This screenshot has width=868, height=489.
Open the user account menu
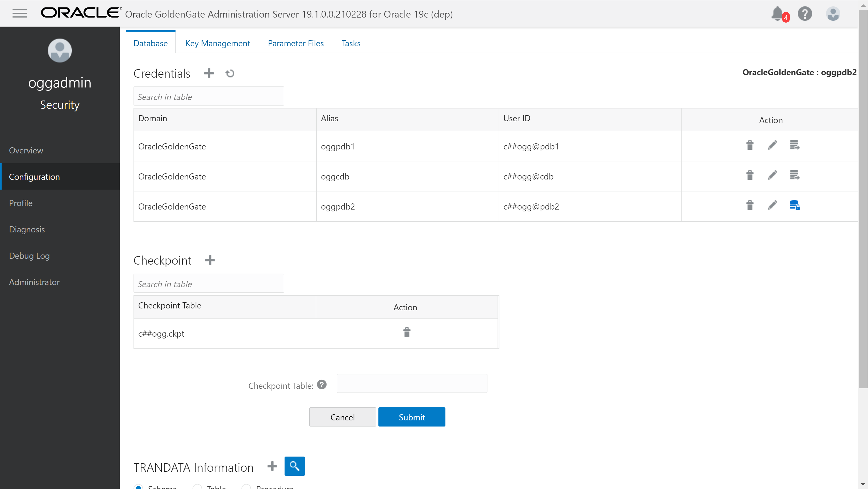point(833,14)
